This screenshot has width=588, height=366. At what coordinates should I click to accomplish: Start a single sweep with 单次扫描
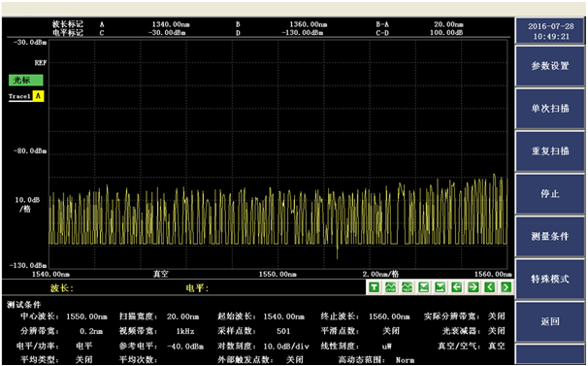(x=550, y=109)
